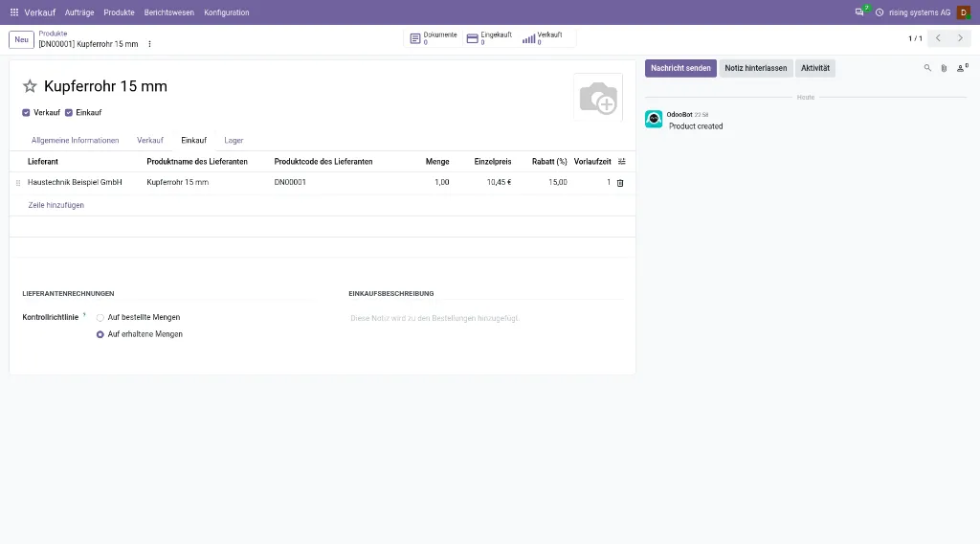The image size is (980, 544).
Task: Select the Einkauf tab
Action: pos(193,141)
